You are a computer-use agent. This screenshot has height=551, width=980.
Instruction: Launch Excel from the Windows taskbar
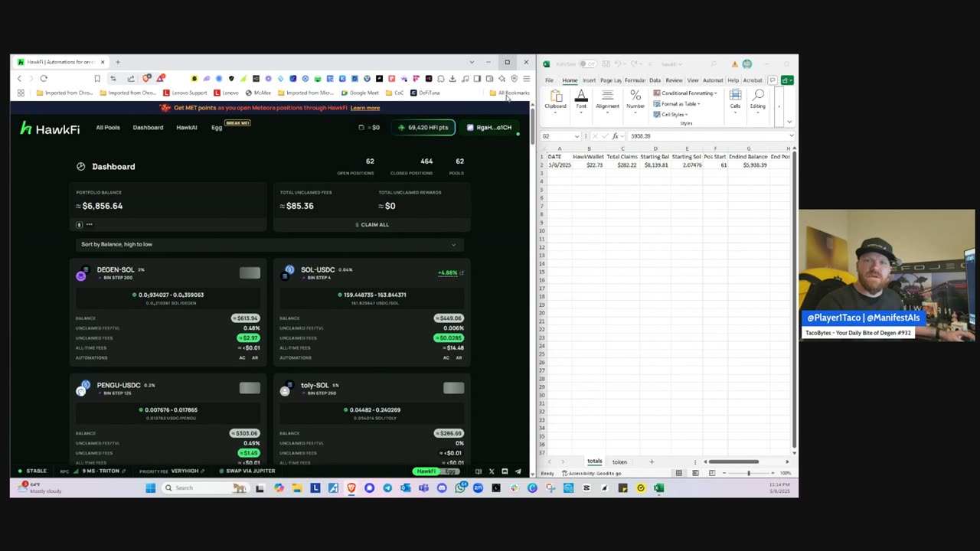click(x=658, y=487)
